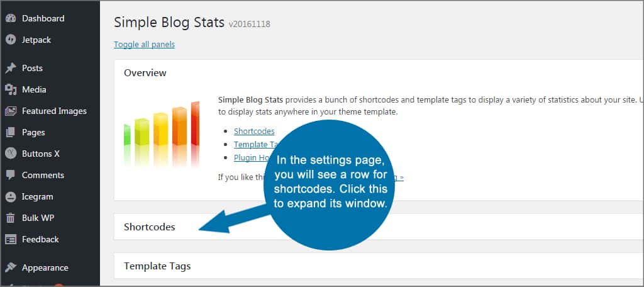Click the Feedback form icon
The width and height of the screenshot is (644, 287).
point(10,239)
